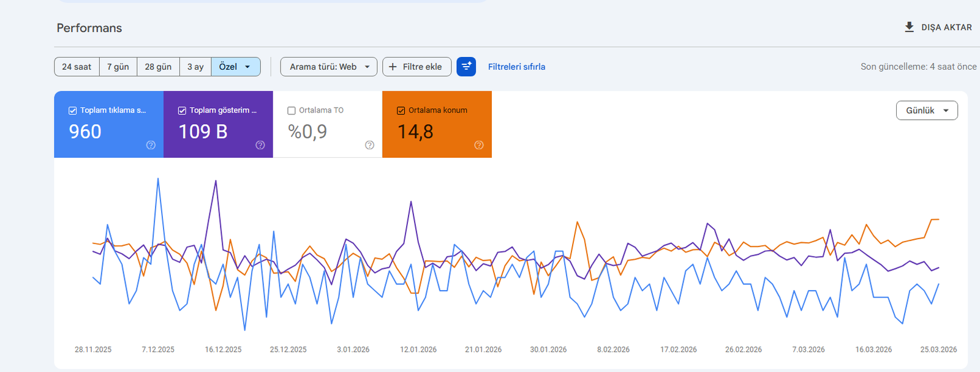Enable the Ortalama TO checkbox
The width and height of the screenshot is (980, 372).
[x=292, y=111]
